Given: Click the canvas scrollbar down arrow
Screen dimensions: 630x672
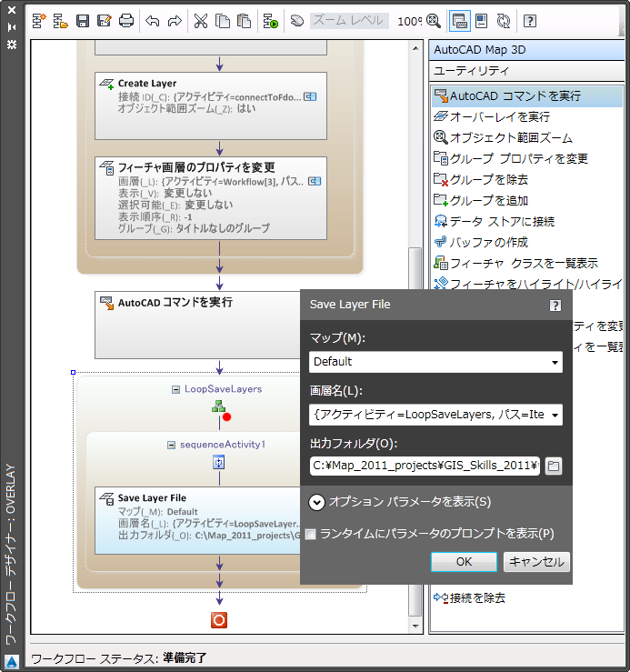Looking at the screenshot, I should [x=415, y=627].
